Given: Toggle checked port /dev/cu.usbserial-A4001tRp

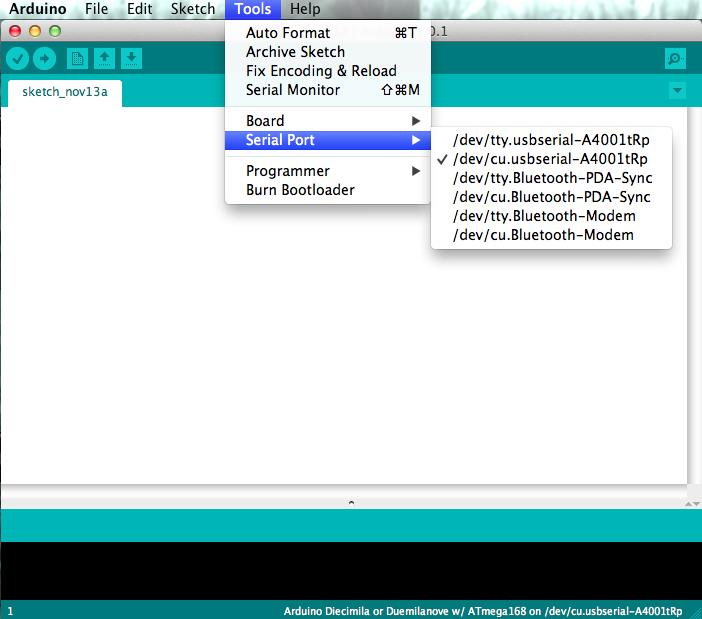Looking at the screenshot, I should coord(551,159).
